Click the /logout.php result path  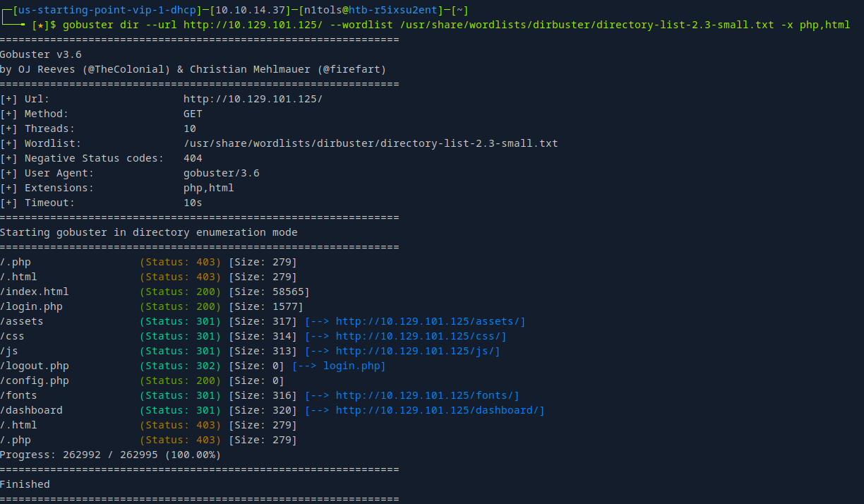(x=34, y=366)
